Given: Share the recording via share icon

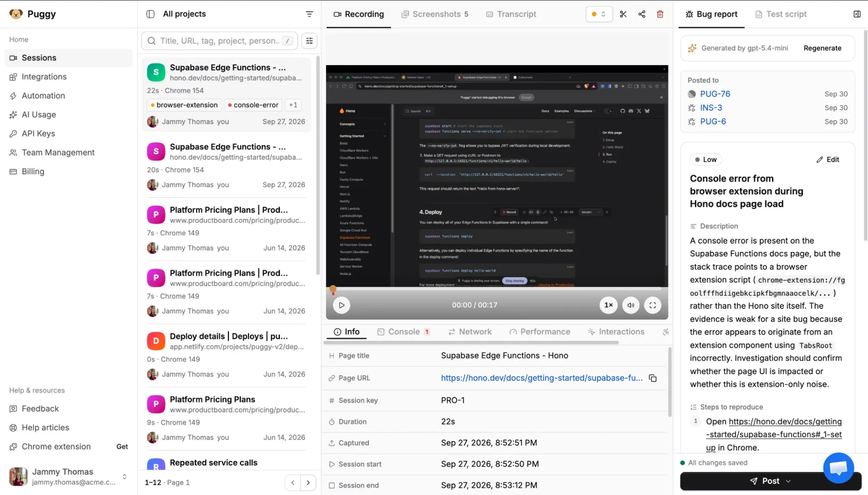Looking at the screenshot, I should click(x=642, y=14).
